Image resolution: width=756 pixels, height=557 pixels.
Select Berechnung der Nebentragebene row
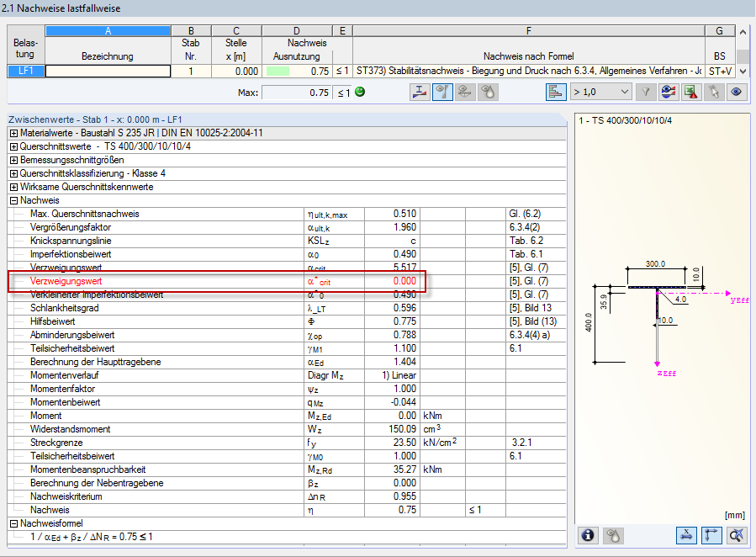click(x=287, y=483)
